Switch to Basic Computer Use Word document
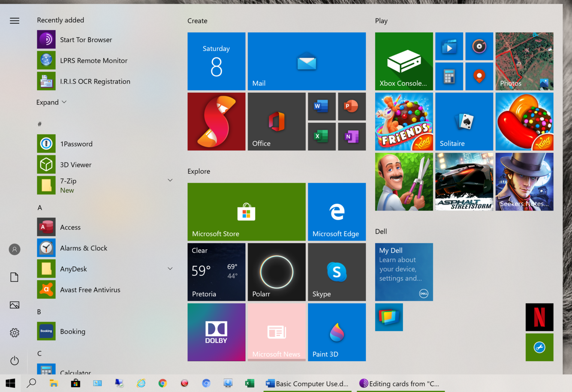The image size is (572, 392). coord(307,383)
